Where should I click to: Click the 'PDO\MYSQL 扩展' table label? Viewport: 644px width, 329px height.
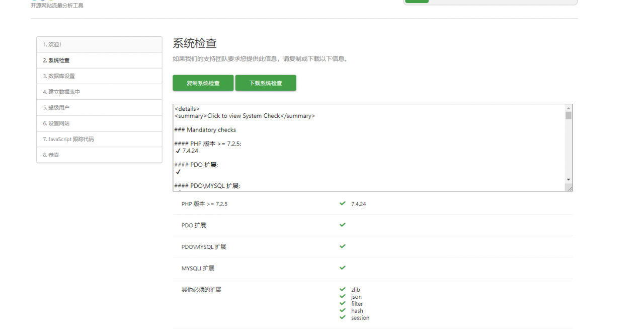point(204,247)
